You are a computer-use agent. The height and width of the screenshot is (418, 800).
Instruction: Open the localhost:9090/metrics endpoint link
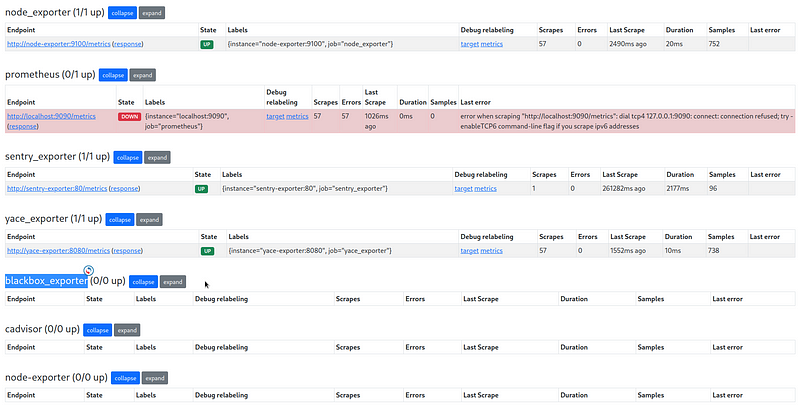(x=51, y=116)
